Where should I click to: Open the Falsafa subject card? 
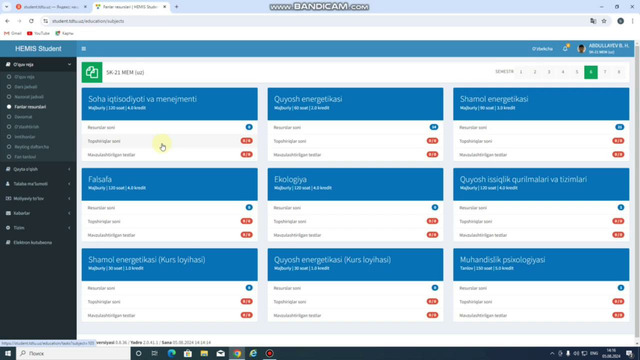[x=169, y=184]
